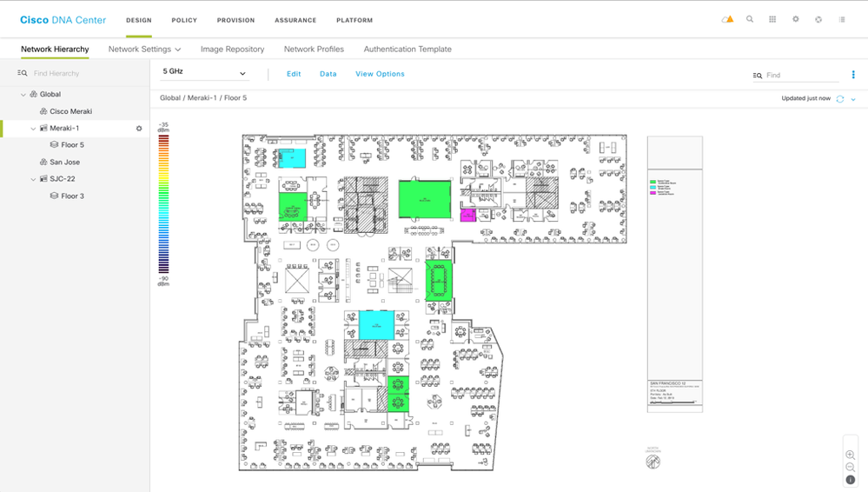
Task: Click the Edit link above the map
Action: pyautogui.click(x=294, y=74)
